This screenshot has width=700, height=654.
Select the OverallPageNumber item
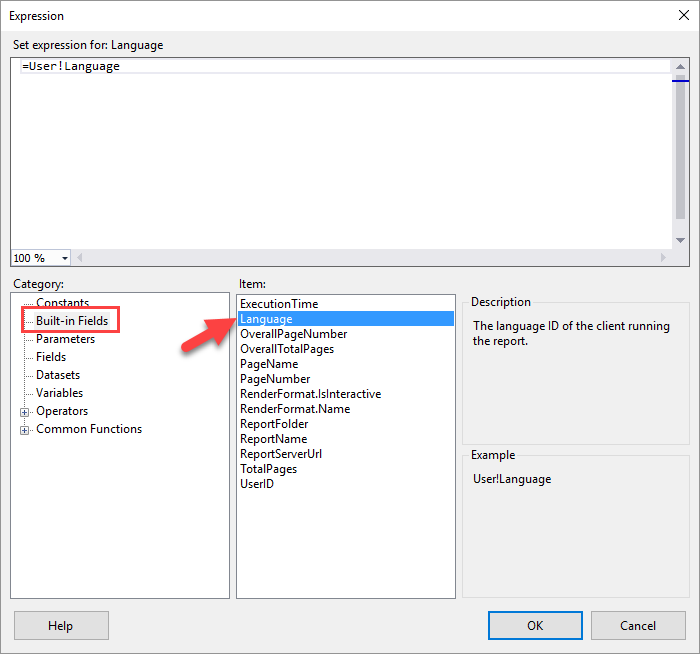click(x=346, y=334)
